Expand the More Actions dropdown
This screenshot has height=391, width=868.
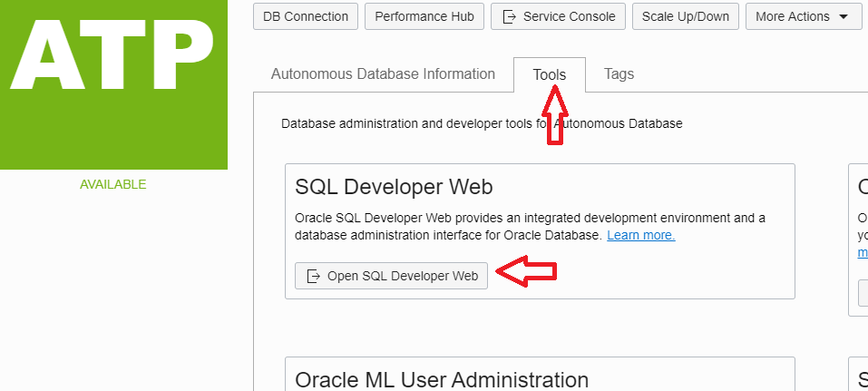click(x=804, y=16)
